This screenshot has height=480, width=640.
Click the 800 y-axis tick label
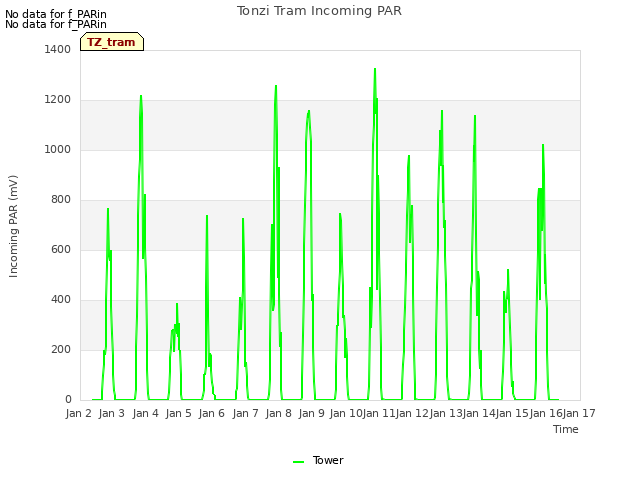tap(61, 200)
